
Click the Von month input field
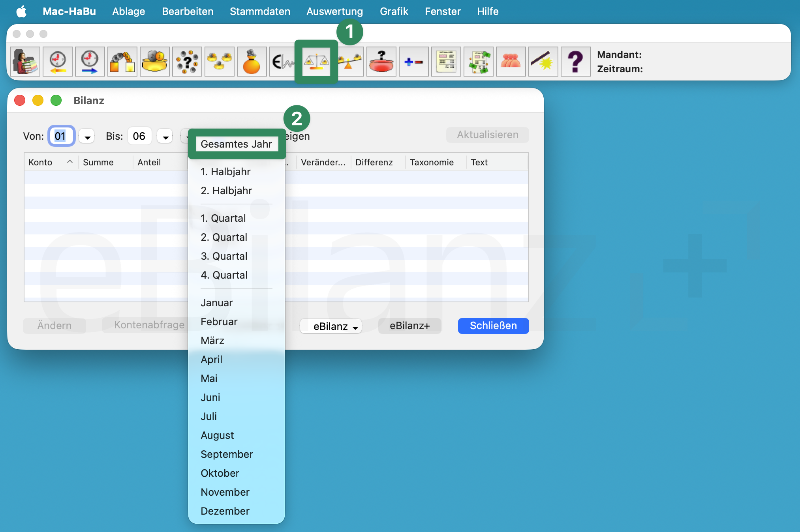pyautogui.click(x=62, y=136)
